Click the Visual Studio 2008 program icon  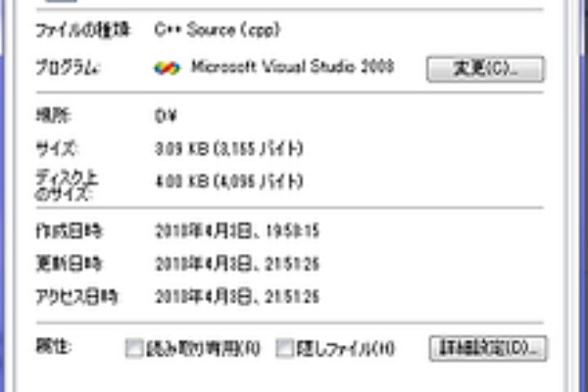click(169, 69)
